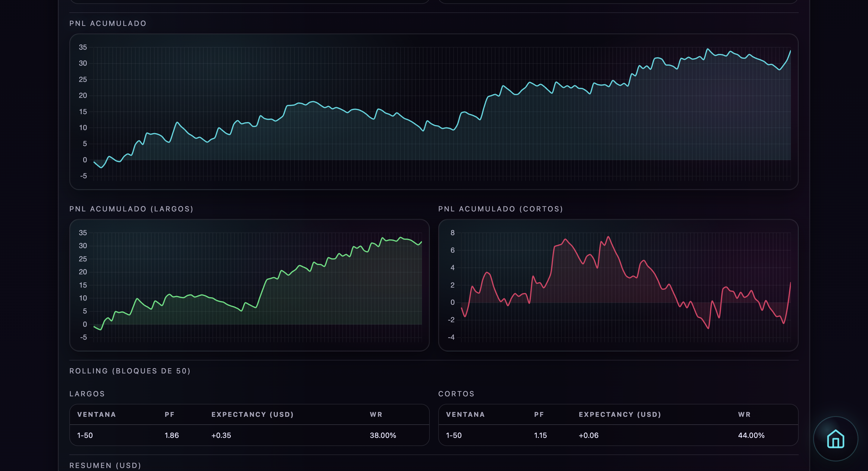This screenshot has width=868, height=471.
Task: Switch to the CORTOS table
Action: (456, 394)
